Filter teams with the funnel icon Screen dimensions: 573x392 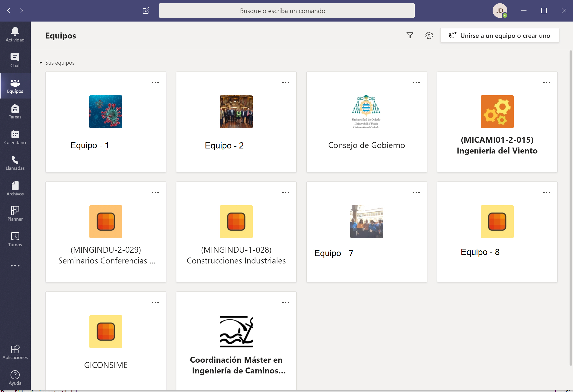(410, 35)
